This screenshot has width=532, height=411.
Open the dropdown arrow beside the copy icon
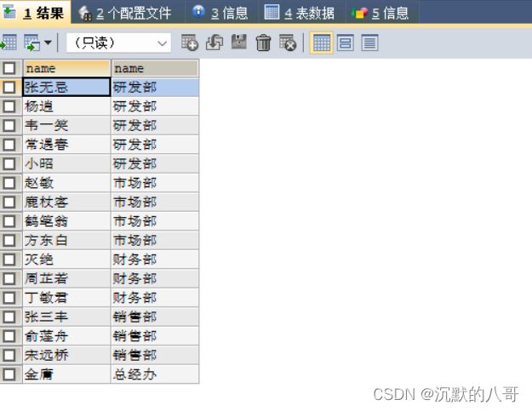[49, 43]
